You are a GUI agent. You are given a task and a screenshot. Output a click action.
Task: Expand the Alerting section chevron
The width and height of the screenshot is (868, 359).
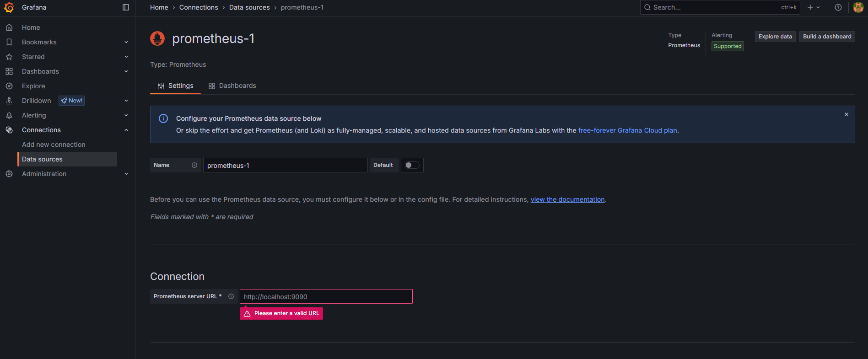tap(126, 115)
